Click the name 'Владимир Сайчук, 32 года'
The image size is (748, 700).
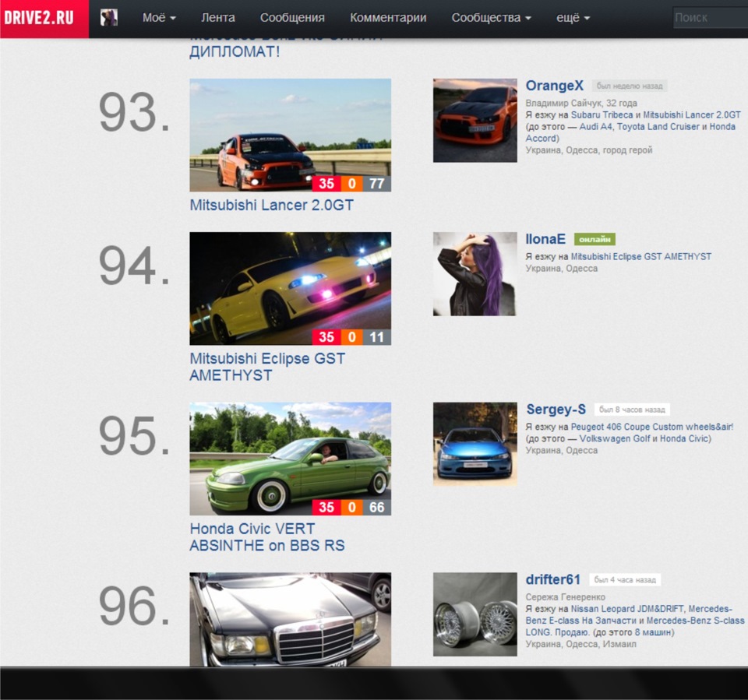tap(581, 103)
